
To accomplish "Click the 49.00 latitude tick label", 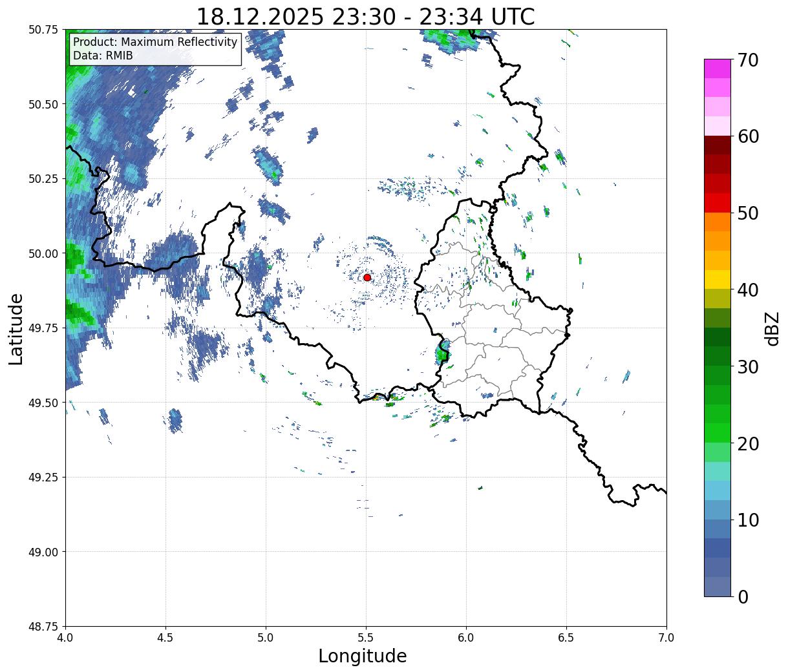I will tap(43, 552).
